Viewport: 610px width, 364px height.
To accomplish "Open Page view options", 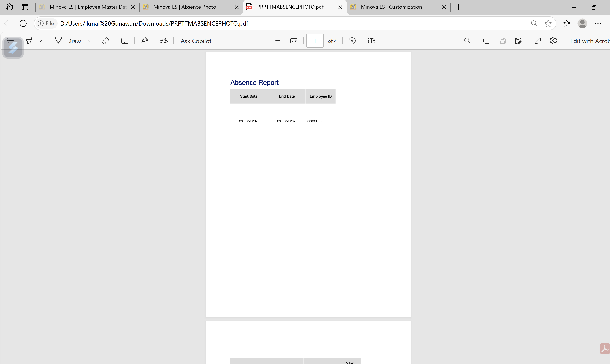I will (x=372, y=41).
